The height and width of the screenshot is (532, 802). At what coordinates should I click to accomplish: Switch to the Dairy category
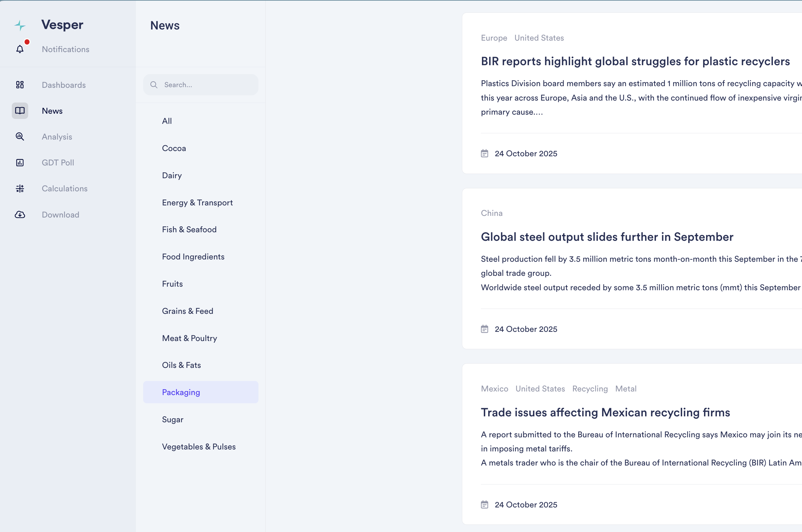[x=172, y=175]
